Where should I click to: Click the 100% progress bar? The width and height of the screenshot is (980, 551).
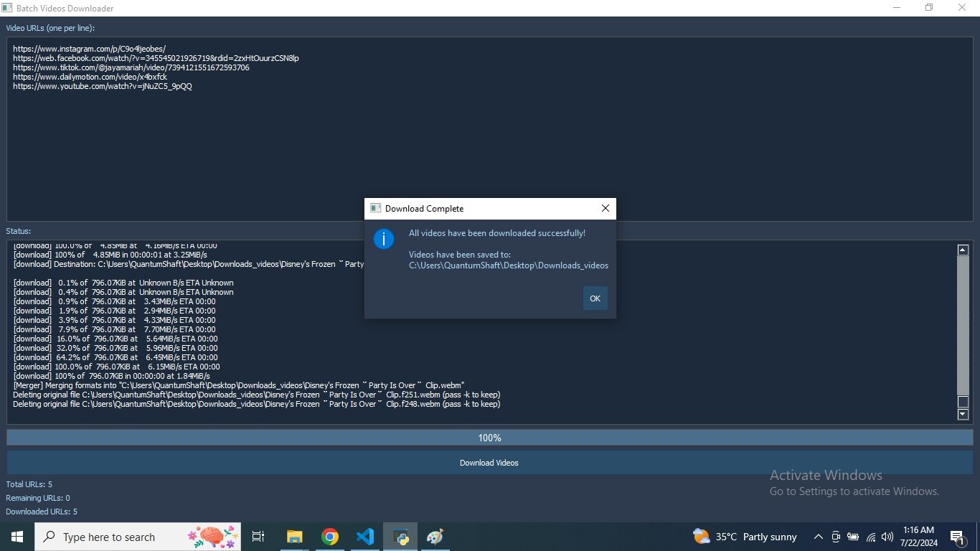click(x=489, y=438)
